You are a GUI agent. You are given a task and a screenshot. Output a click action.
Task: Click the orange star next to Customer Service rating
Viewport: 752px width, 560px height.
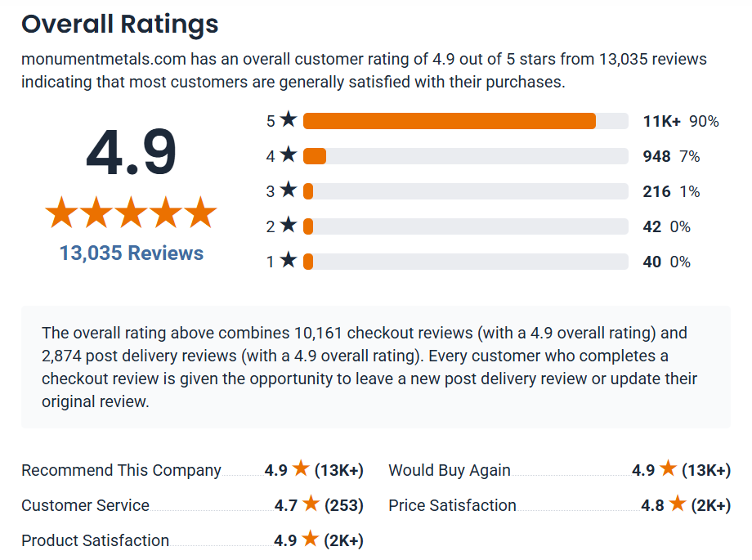pos(311,504)
